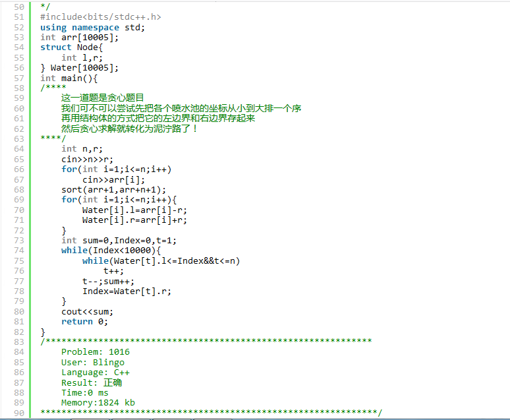Image resolution: width=510 pixels, height=420 pixels.
Task: Click line number 74 in the gutter
Action: point(19,251)
